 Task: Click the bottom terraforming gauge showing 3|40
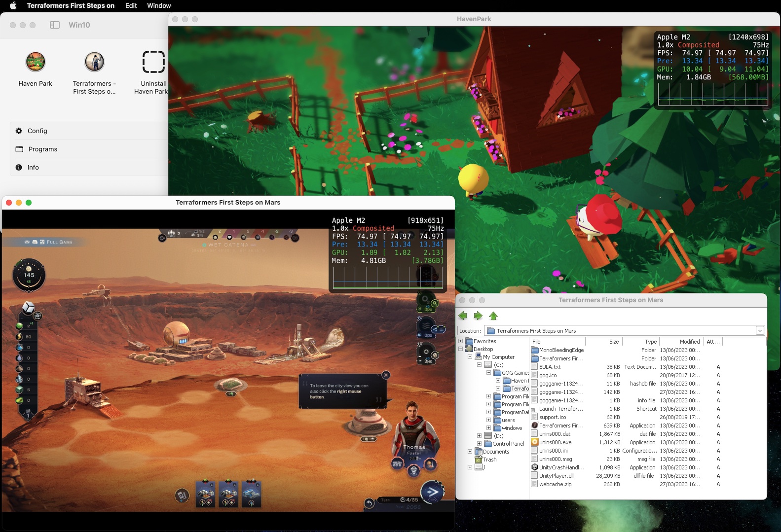coord(426,353)
